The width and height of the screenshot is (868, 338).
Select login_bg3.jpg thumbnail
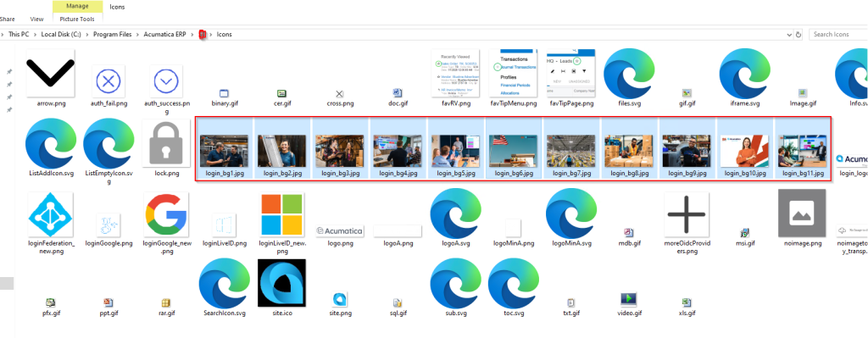pos(340,151)
